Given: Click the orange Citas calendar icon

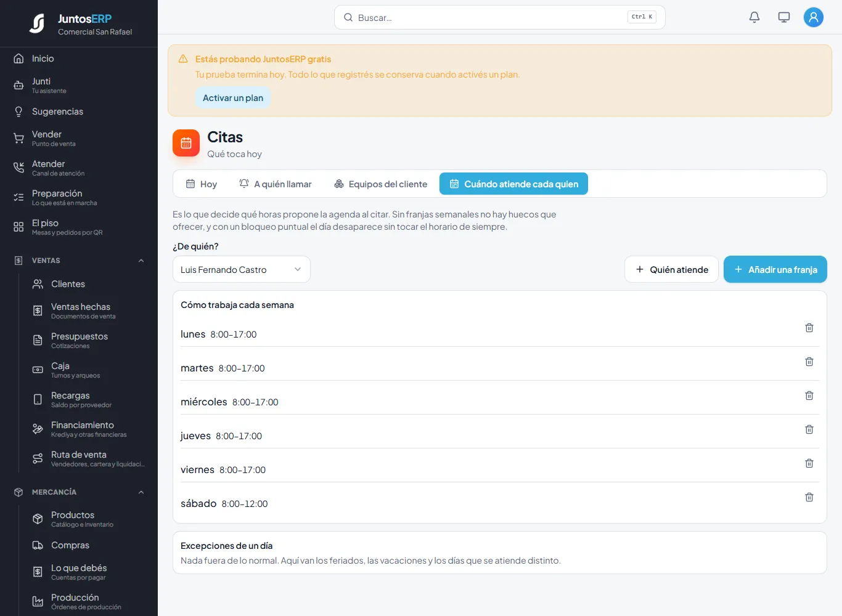Looking at the screenshot, I should pos(186,143).
